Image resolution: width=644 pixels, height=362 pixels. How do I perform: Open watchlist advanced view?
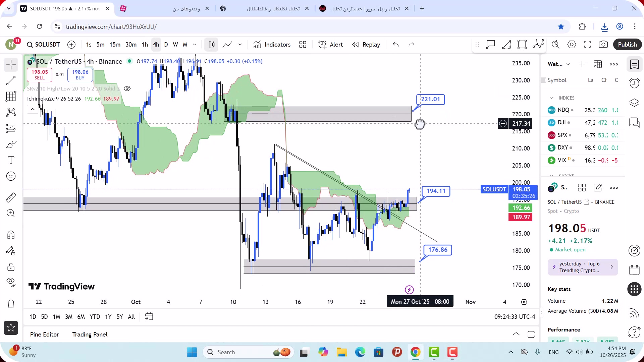(598, 64)
